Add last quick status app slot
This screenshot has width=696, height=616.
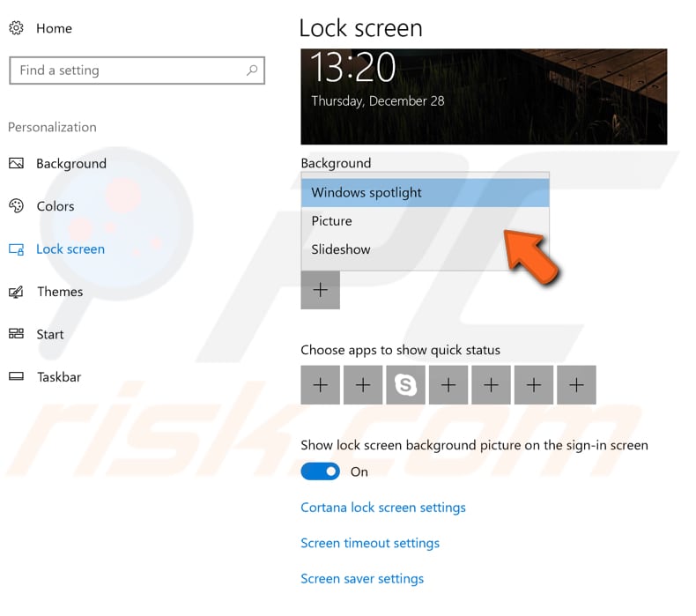[576, 384]
